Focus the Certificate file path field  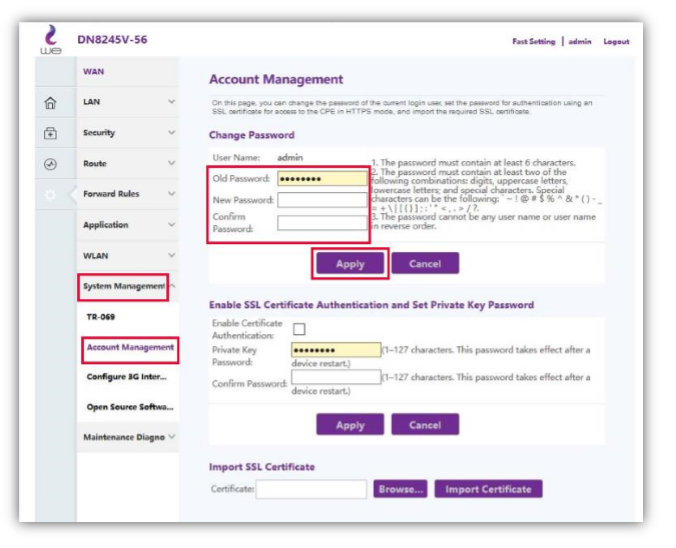(311, 489)
